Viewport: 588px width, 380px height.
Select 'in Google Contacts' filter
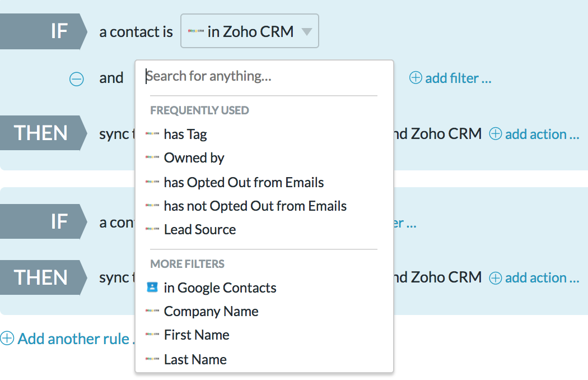point(220,288)
